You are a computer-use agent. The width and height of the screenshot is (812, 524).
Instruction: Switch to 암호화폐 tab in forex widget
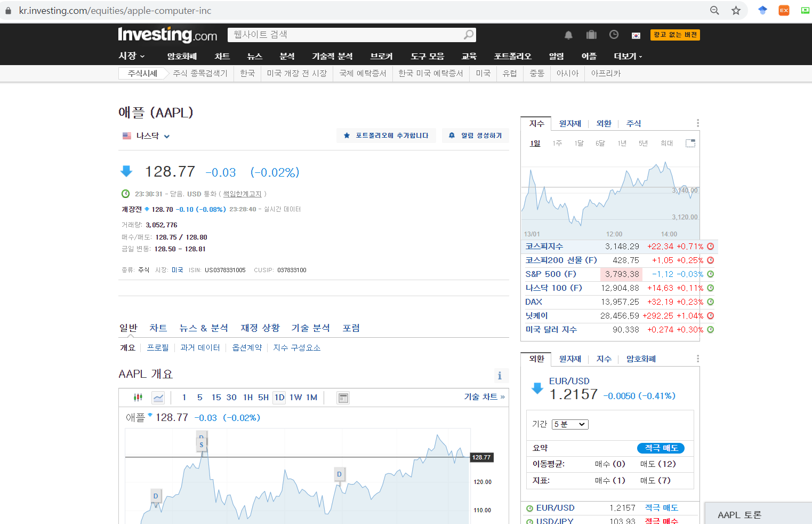pyautogui.click(x=641, y=359)
